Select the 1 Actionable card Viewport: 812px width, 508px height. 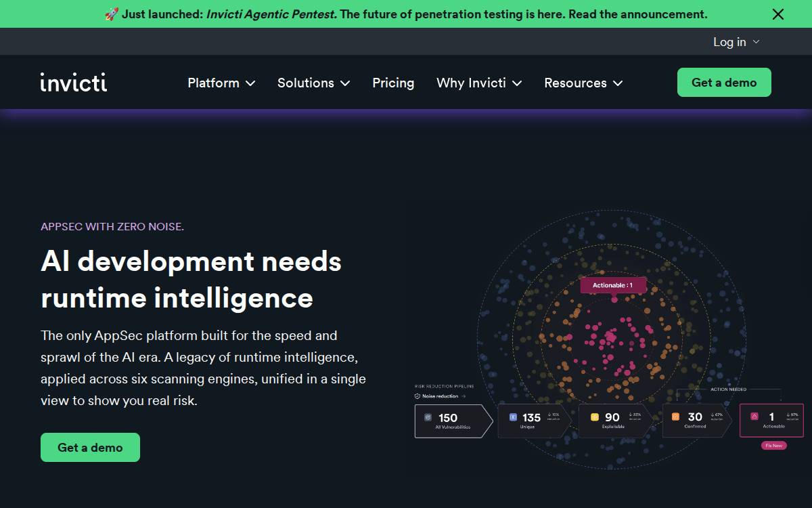coord(771,421)
